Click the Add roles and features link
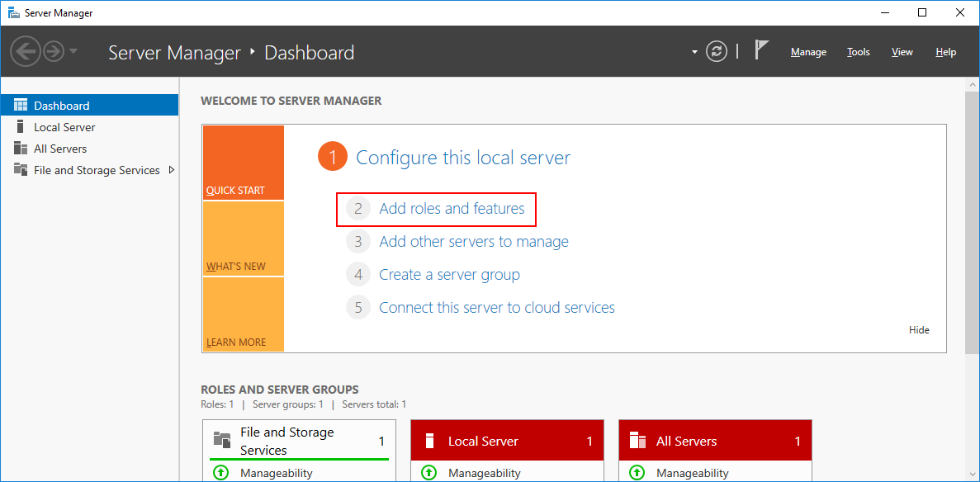980x482 pixels. coord(452,209)
